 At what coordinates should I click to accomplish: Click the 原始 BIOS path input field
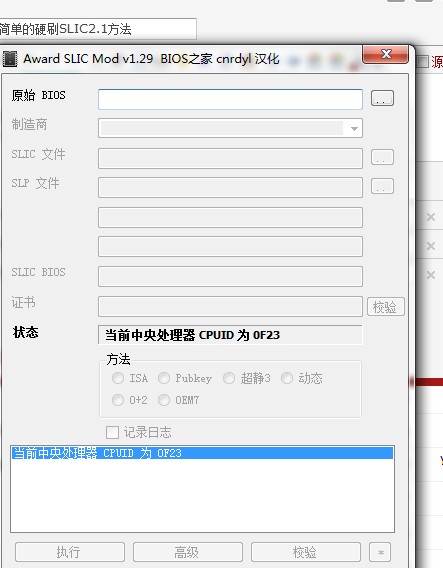[x=230, y=99]
